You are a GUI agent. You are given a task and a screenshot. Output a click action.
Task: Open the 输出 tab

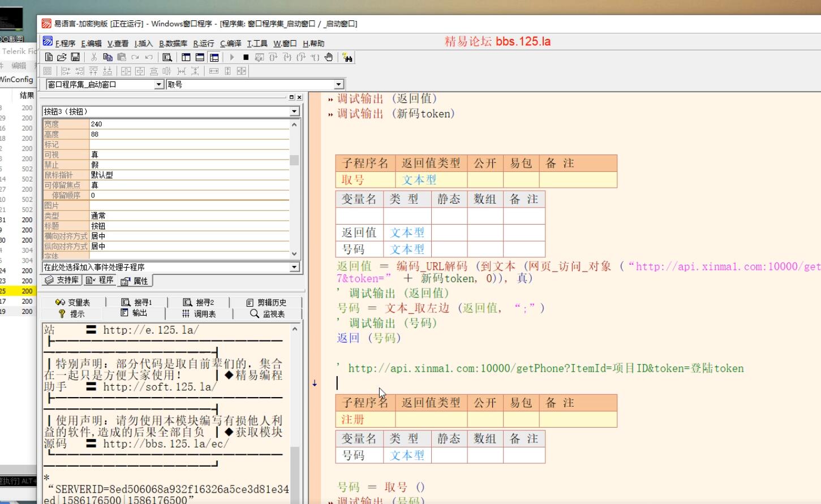134,313
